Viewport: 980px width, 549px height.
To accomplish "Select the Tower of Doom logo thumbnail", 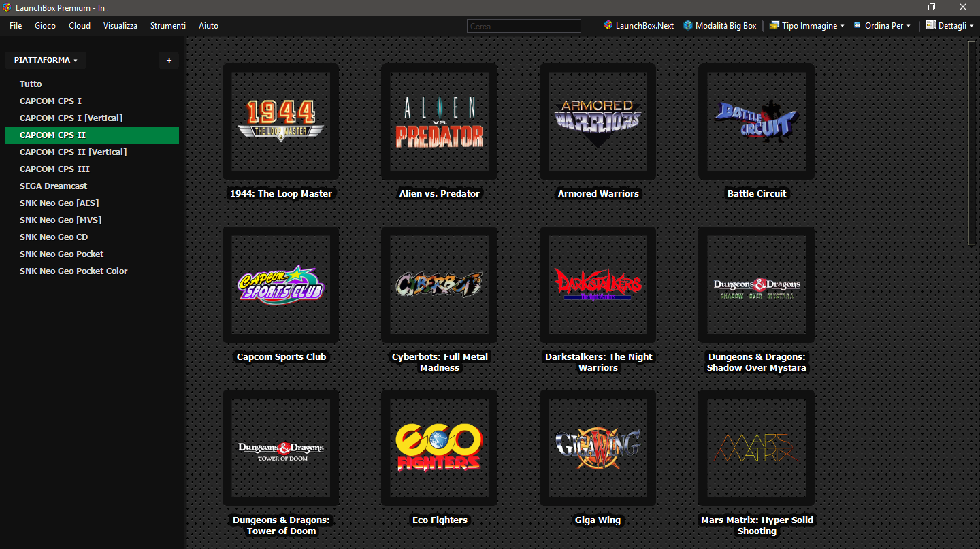I will (x=281, y=448).
